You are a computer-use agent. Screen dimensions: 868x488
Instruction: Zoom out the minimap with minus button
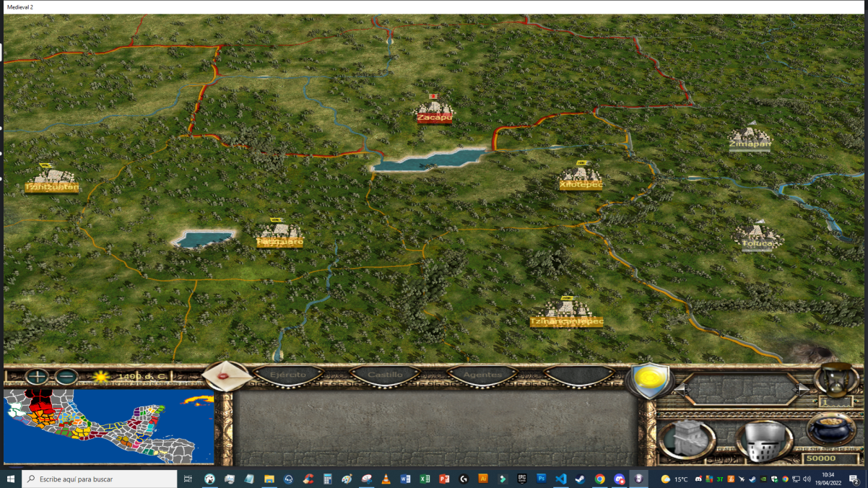[66, 377]
